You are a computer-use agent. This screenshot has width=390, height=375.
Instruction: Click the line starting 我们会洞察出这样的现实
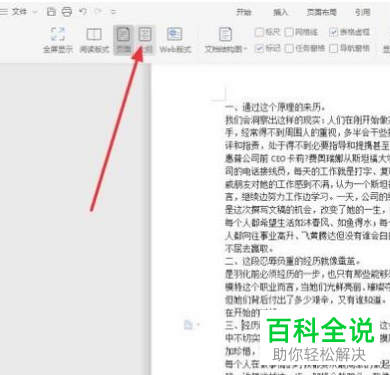[x=307, y=120]
